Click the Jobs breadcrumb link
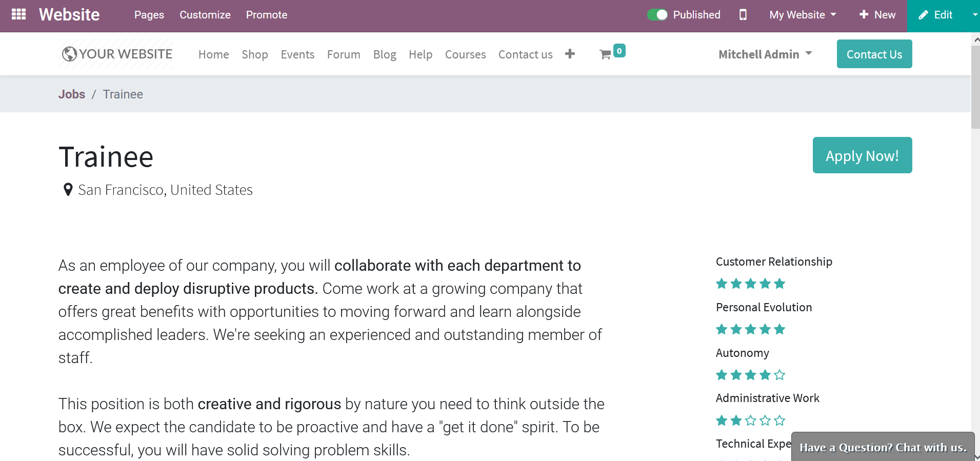The height and width of the screenshot is (461, 980). click(72, 94)
